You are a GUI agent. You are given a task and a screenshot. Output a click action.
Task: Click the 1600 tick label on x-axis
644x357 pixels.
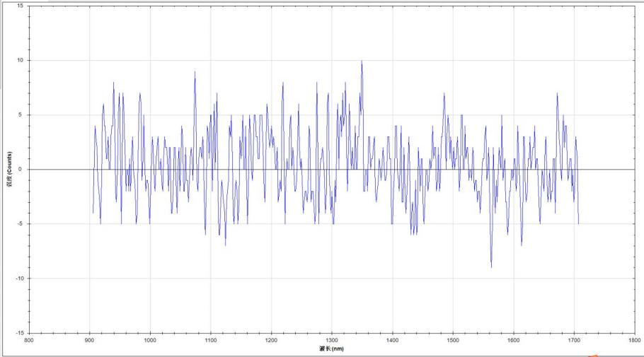tap(514, 340)
